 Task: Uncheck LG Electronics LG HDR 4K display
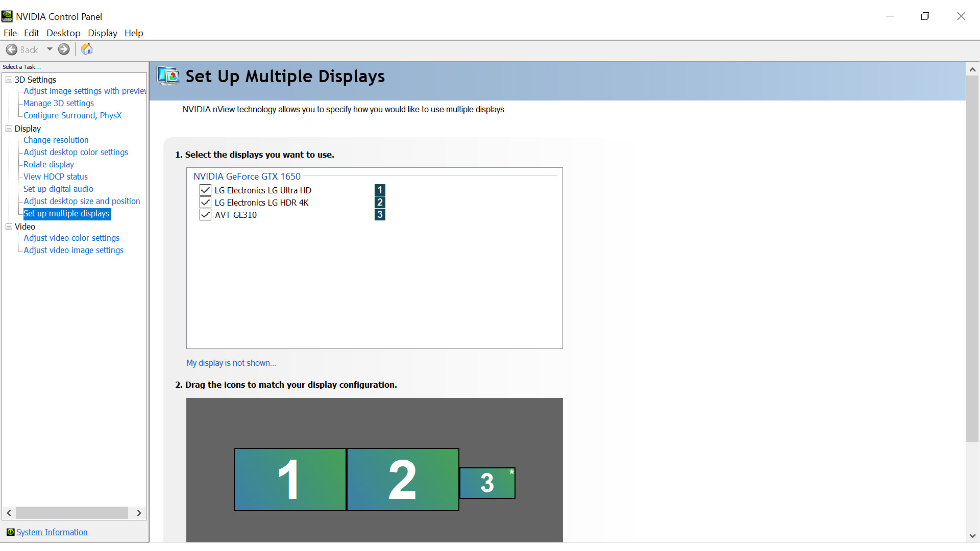[x=205, y=203]
